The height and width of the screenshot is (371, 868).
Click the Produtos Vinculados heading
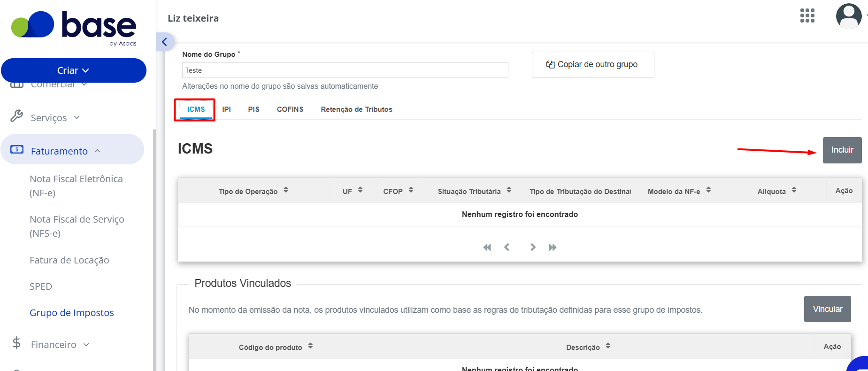243,283
